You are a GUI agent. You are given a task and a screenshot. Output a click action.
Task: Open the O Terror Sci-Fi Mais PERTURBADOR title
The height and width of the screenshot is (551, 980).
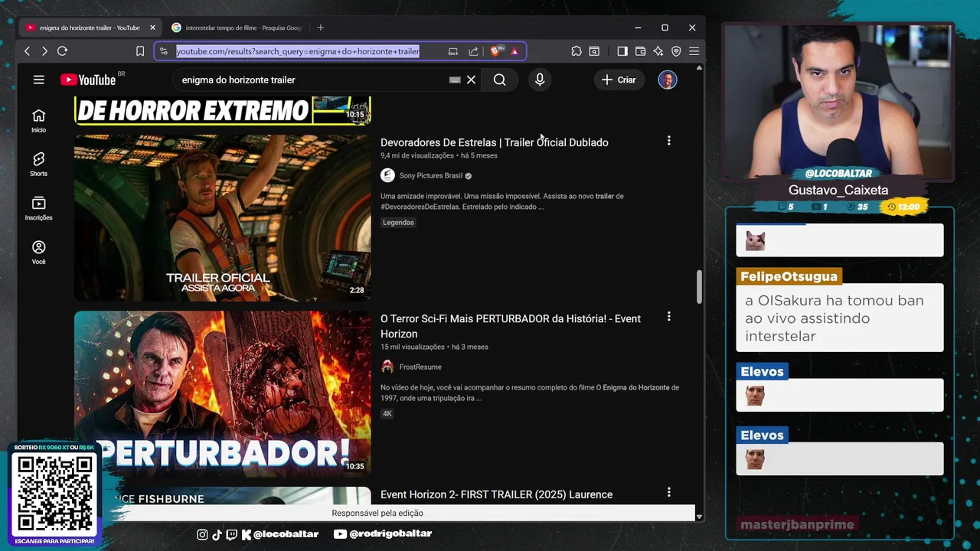[x=511, y=326]
